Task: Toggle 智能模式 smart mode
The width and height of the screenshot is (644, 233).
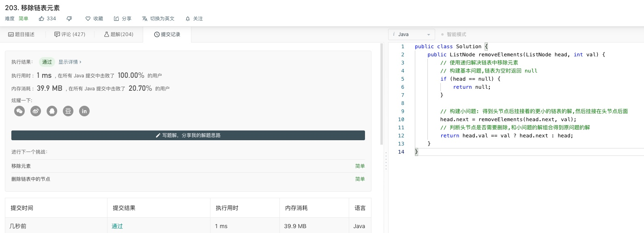Action: (453, 34)
